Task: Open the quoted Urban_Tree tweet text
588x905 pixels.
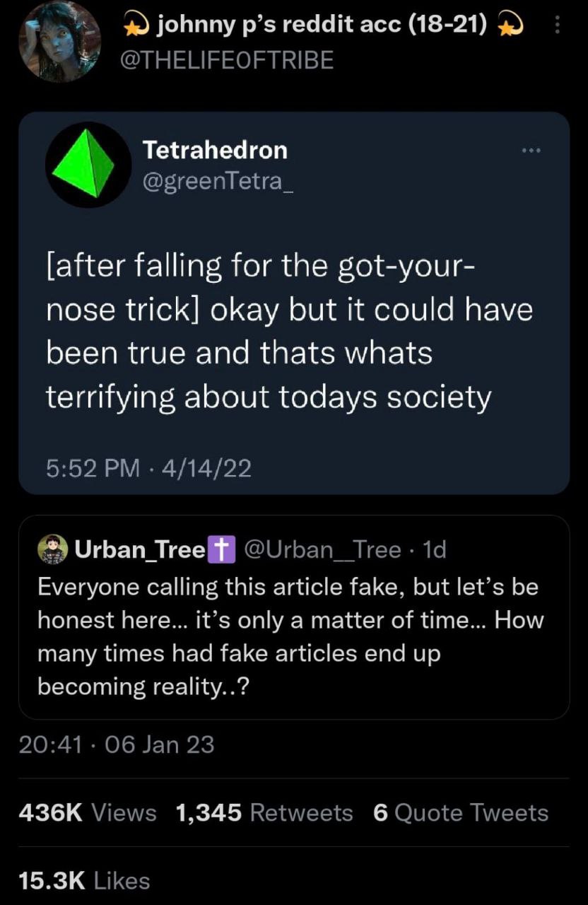Action: coord(290,636)
